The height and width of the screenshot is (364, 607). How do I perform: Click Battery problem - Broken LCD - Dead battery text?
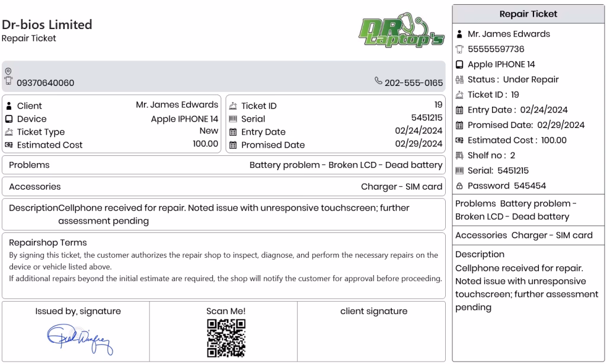coord(346,165)
